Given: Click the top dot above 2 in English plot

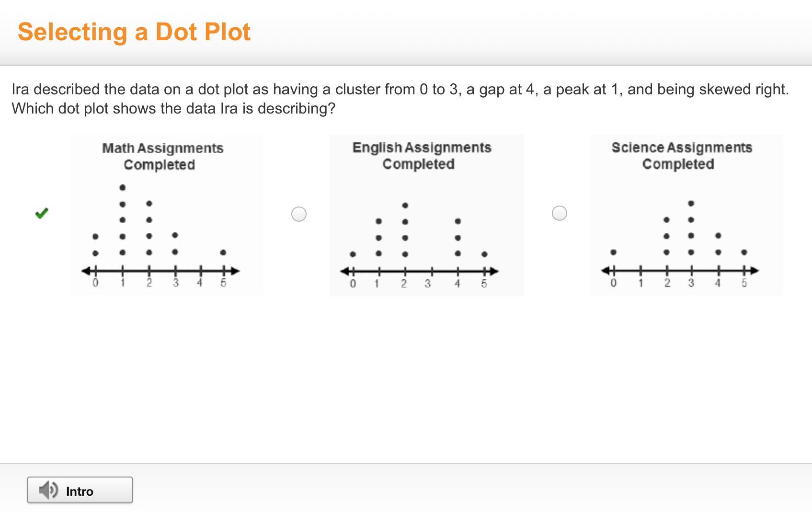Looking at the screenshot, I should click(x=405, y=205).
